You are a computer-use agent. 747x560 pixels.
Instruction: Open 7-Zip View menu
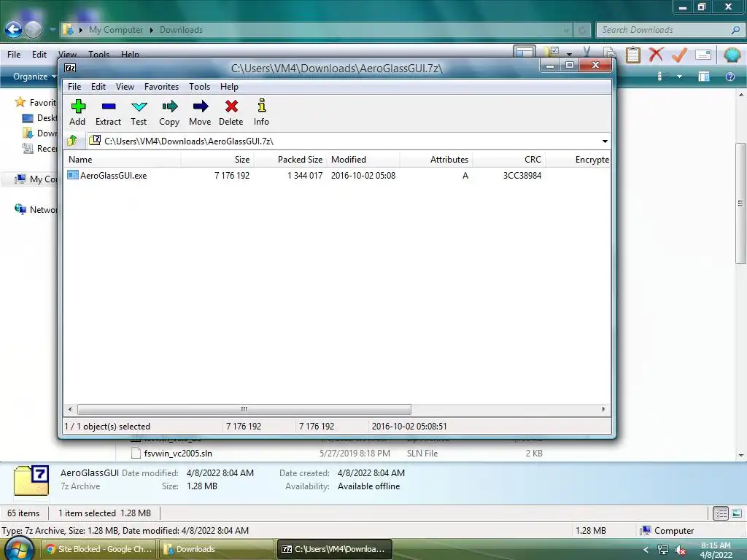(125, 87)
